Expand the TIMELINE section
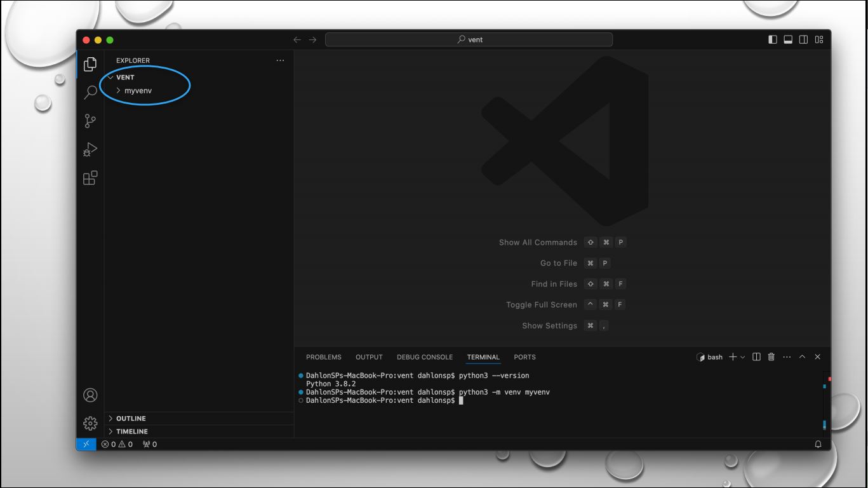This screenshot has width=868, height=488. pos(131,431)
